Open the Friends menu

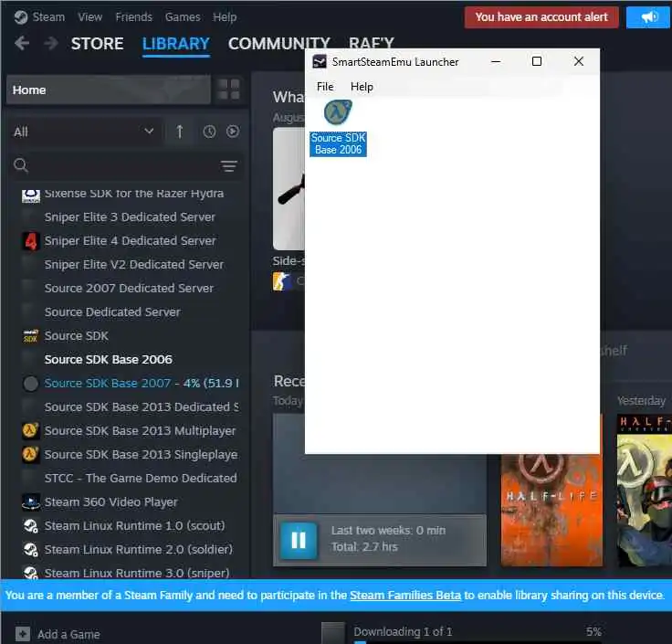133,17
